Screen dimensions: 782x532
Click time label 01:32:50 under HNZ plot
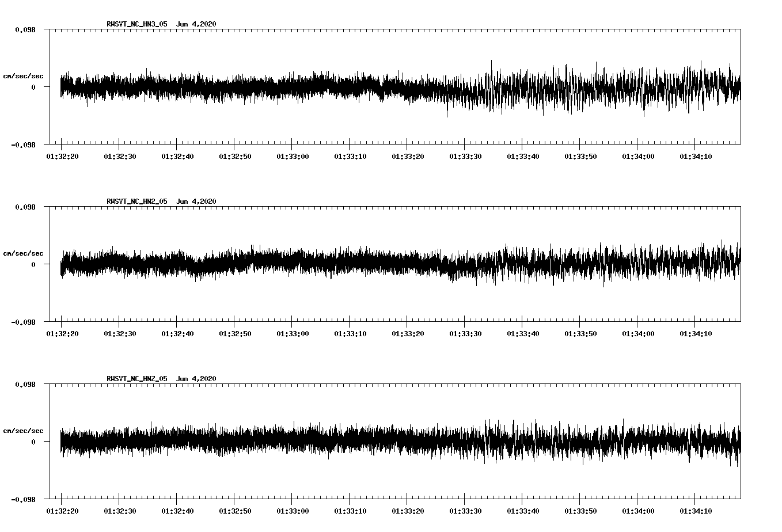[x=235, y=511]
